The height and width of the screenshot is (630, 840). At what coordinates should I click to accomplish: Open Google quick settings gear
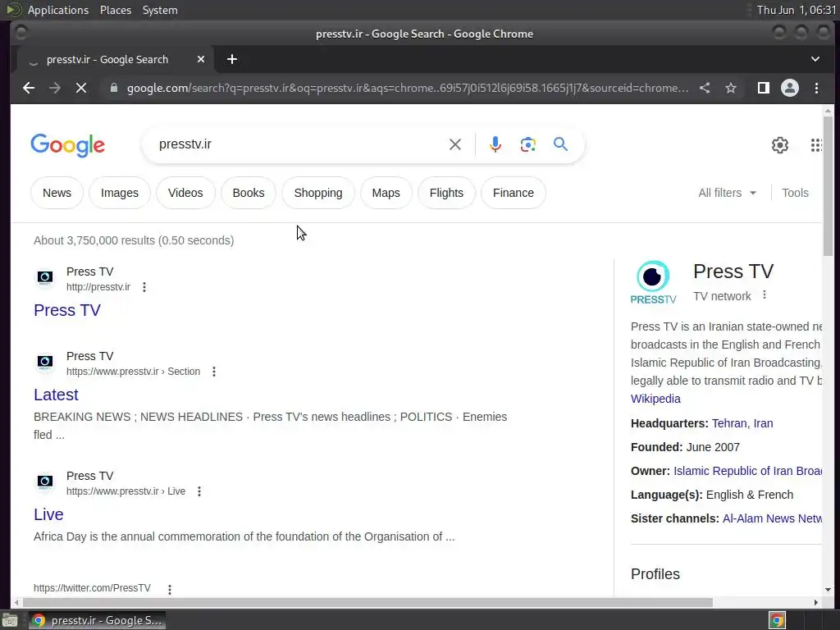[779, 144]
